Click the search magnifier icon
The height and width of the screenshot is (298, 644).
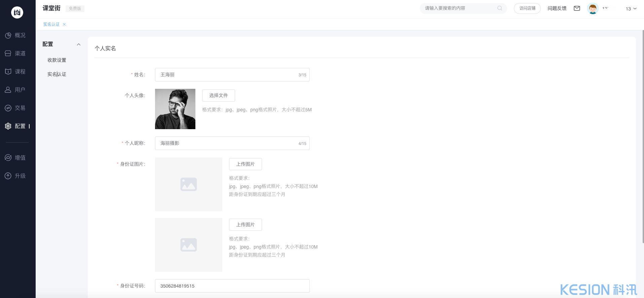click(500, 8)
